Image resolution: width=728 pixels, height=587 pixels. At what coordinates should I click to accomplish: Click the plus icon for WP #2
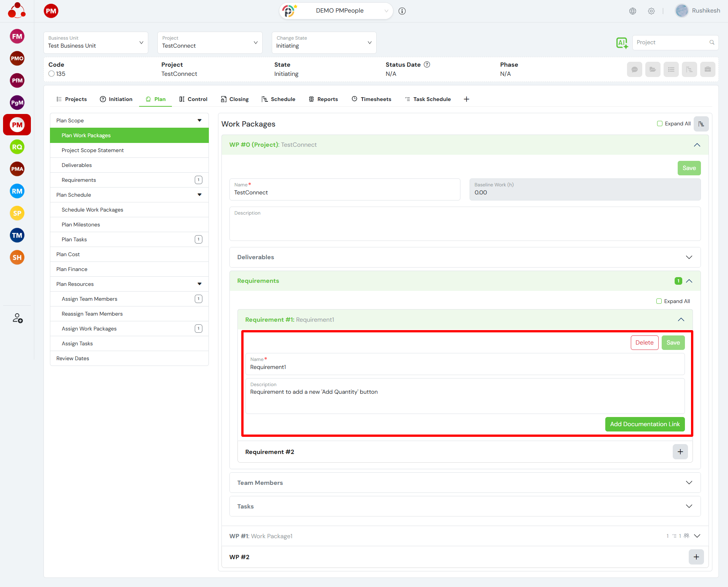696,557
